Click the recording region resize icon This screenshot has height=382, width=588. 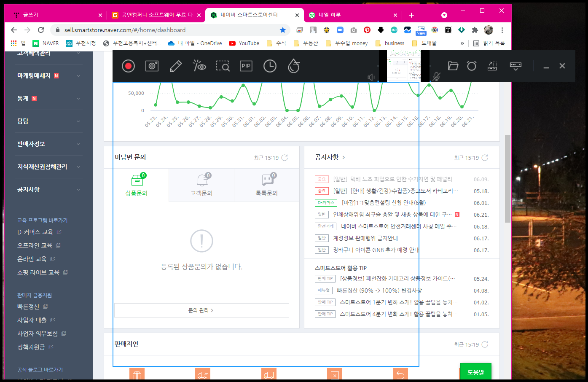tap(492, 66)
